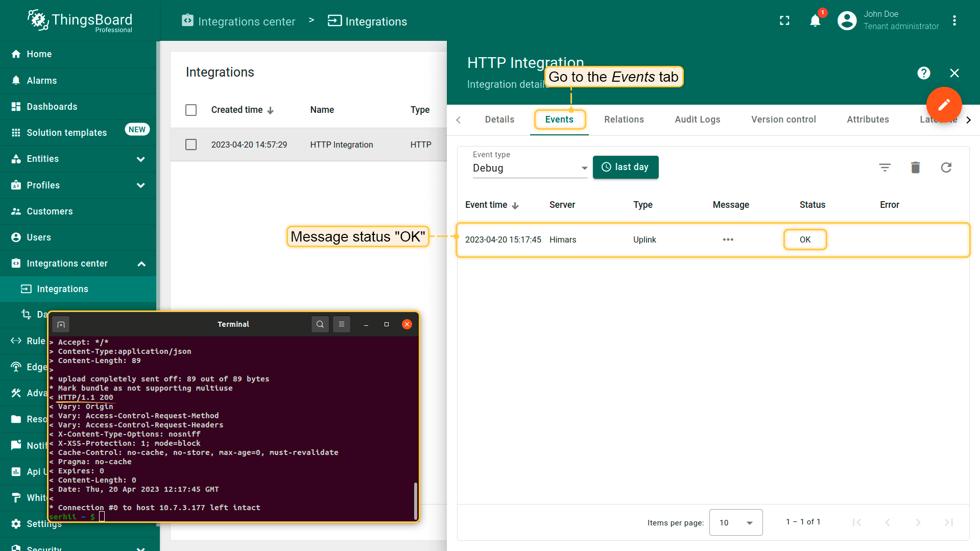Switch to the Audit Logs tab
Image resolution: width=980 pixels, height=551 pixels.
tap(697, 119)
